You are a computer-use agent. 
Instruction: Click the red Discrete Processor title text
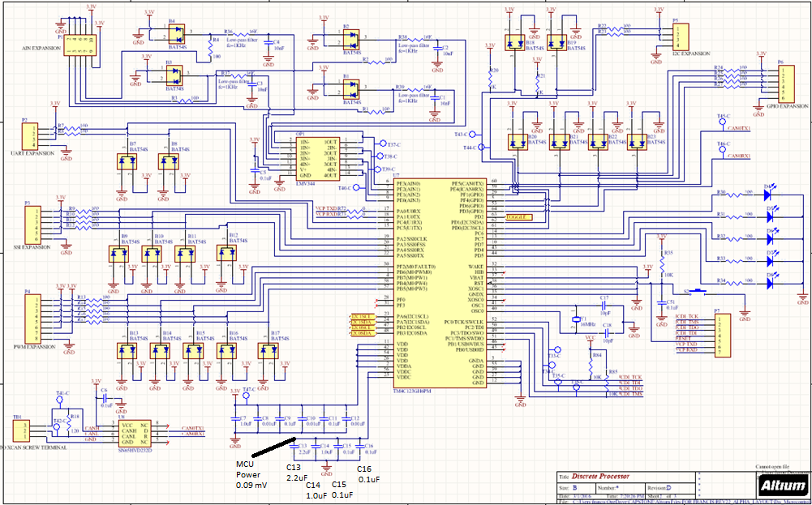click(x=601, y=477)
